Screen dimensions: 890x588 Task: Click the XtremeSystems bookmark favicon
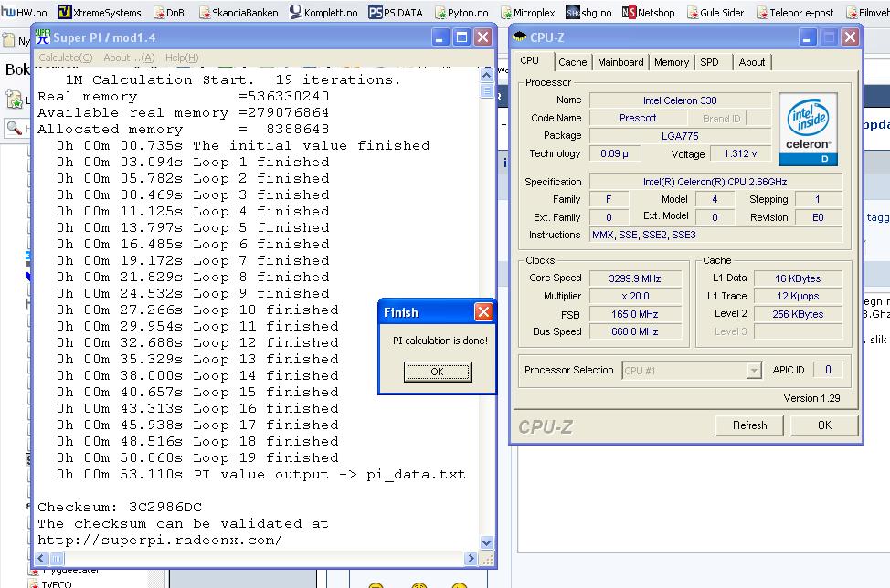point(65,12)
